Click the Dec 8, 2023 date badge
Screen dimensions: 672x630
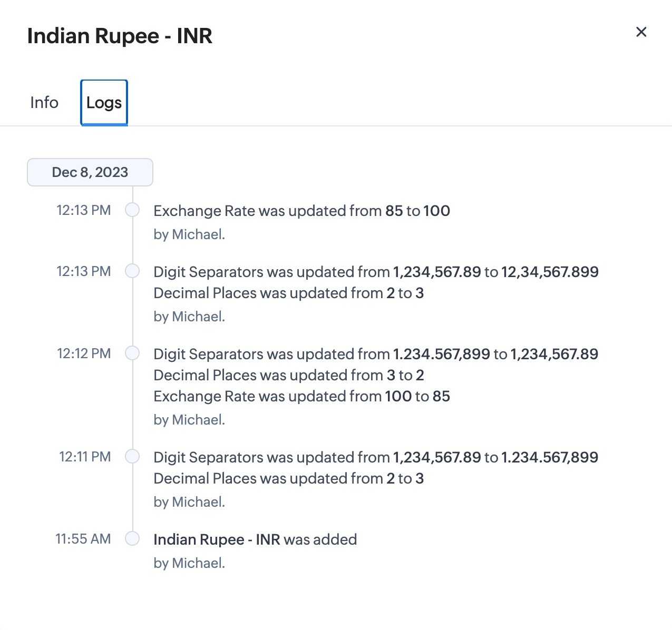tap(90, 172)
